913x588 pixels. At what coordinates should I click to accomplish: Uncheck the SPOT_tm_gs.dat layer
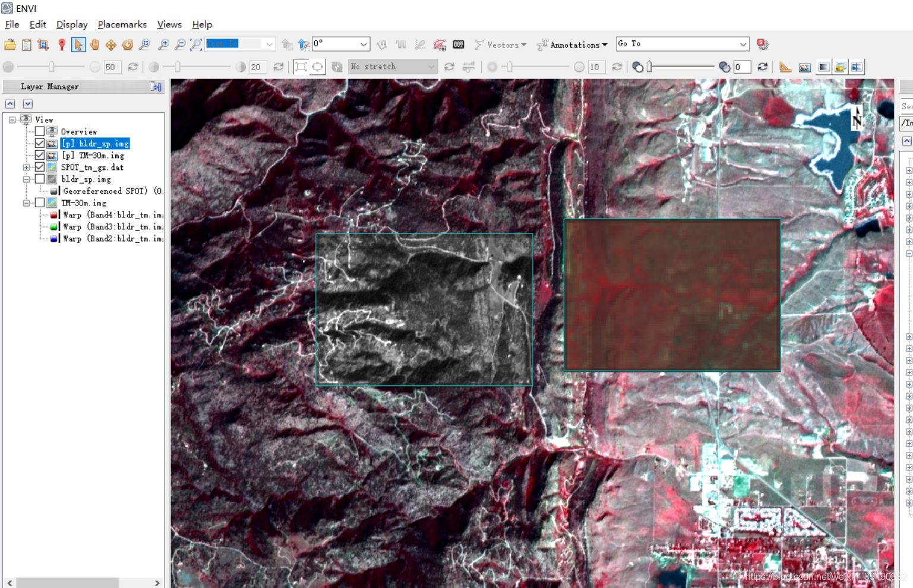pyautogui.click(x=40, y=167)
